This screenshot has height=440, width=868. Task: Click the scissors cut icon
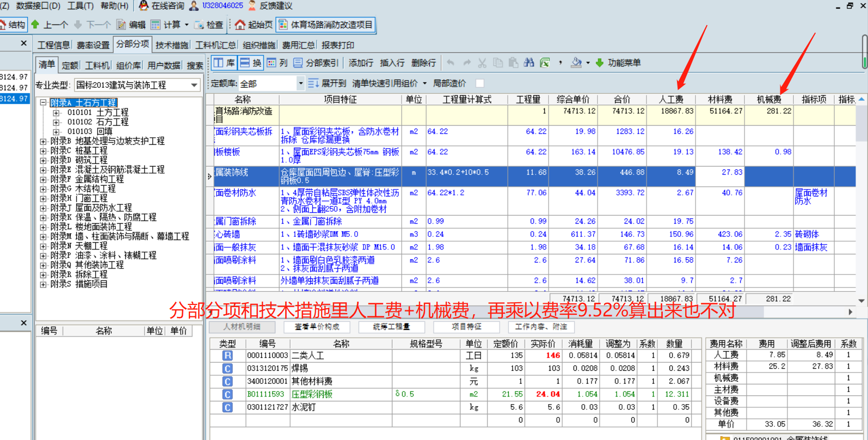(x=482, y=63)
